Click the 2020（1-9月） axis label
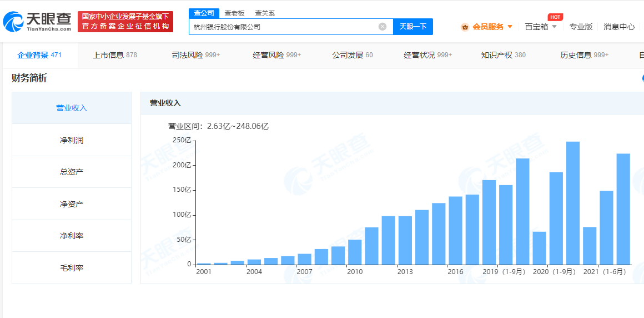The height and width of the screenshot is (318, 644). tap(554, 272)
